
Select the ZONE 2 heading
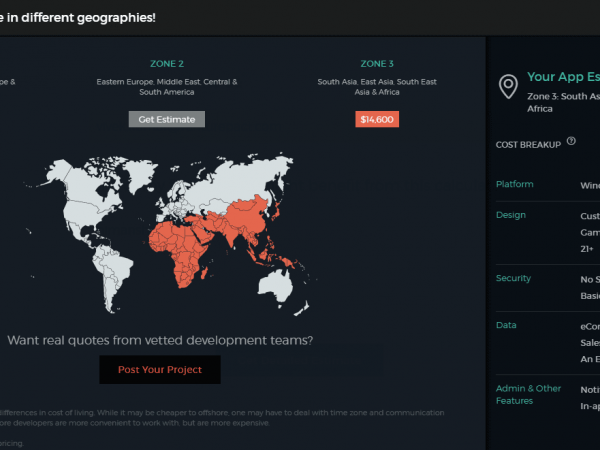point(167,63)
